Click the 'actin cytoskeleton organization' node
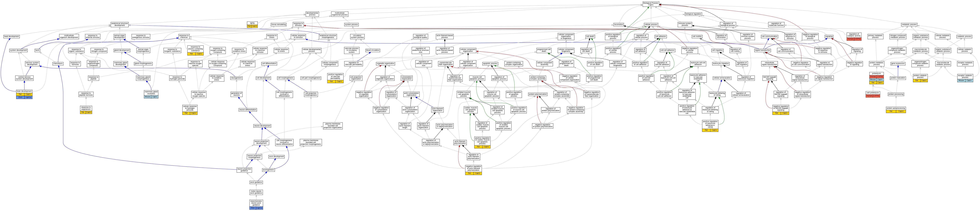Screen dimensions: 980x211 (411, 94)
